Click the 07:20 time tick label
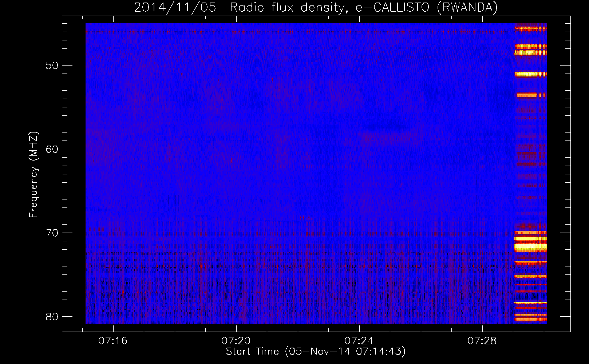Screen dimensions: 589x364 click(236, 341)
